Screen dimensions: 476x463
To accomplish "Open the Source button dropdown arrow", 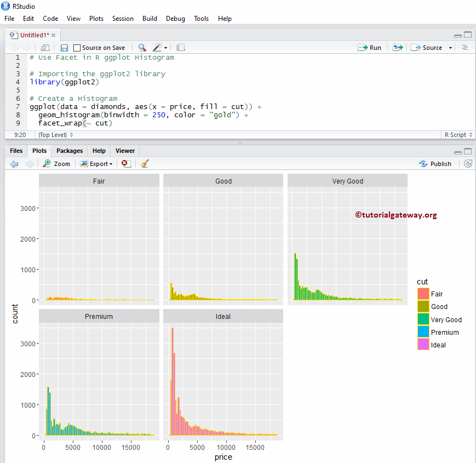I will (x=449, y=47).
